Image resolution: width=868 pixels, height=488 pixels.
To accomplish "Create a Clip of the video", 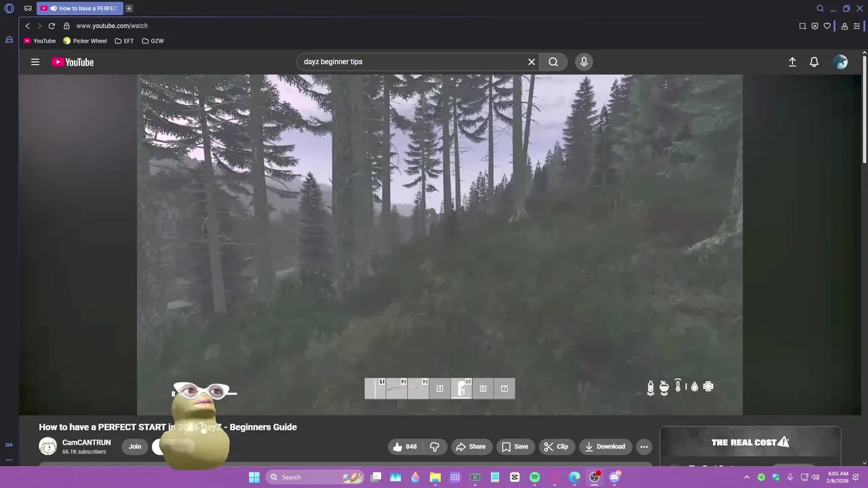I will (555, 447).
